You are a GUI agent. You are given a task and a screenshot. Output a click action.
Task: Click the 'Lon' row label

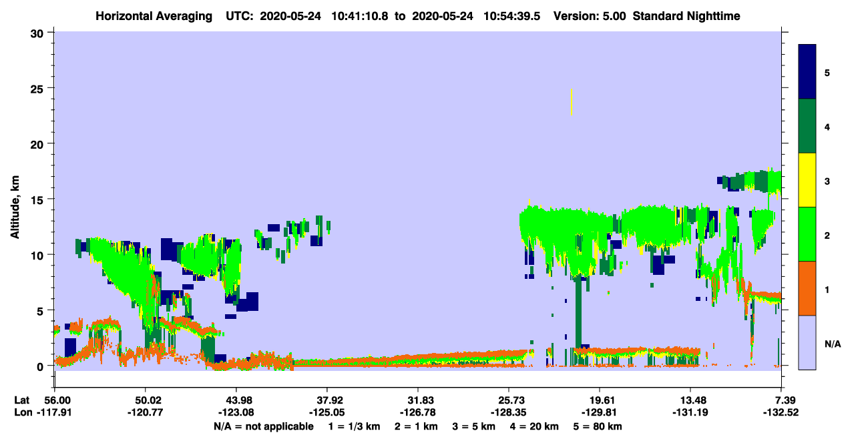[23, 412]
